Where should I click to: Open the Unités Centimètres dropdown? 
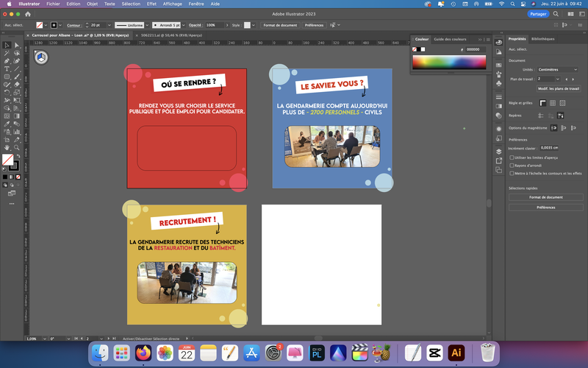pyautogui.click(x=558, y=69)
